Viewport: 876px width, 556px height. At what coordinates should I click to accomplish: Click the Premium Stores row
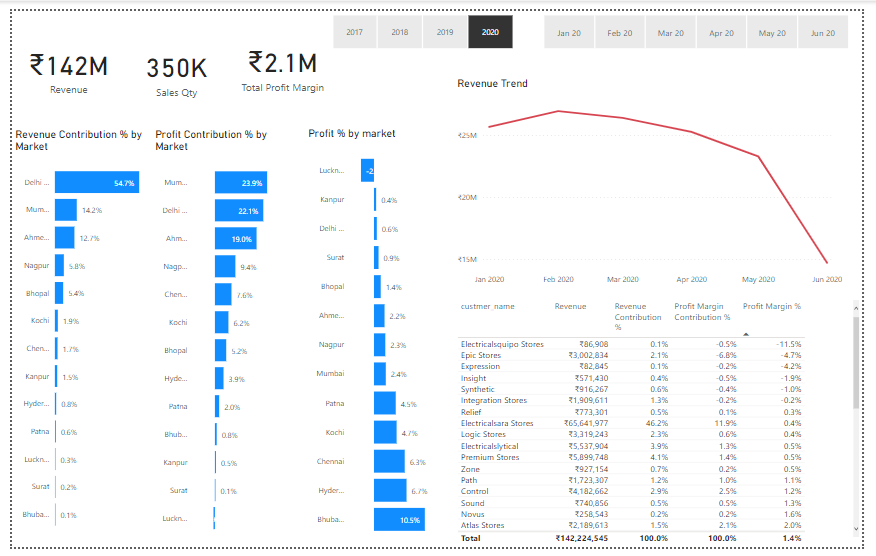click(x=631, y=458)
